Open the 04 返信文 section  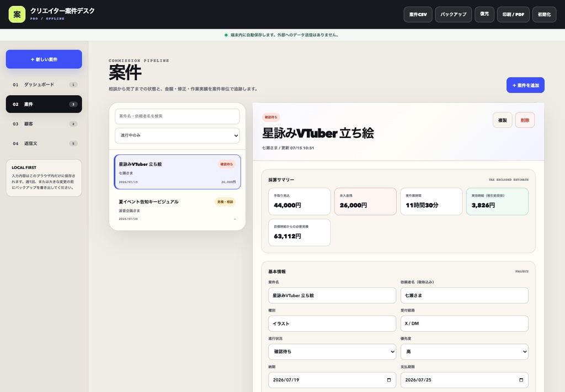(x=44, y=143)
